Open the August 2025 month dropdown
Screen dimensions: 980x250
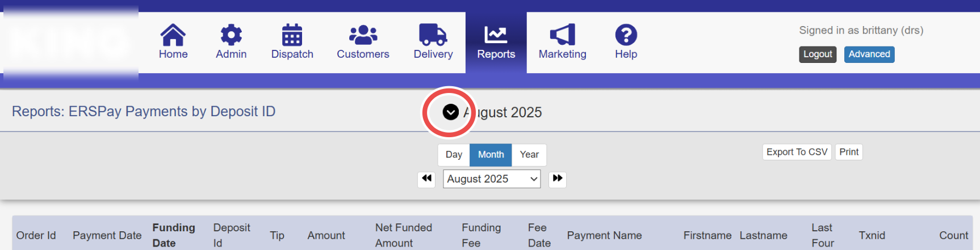click(x=492, y=179)
